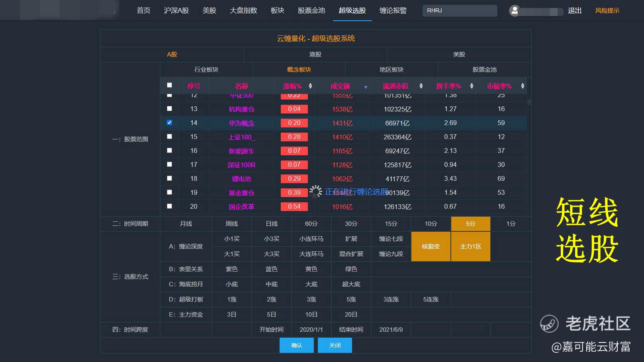This screenshot has height=362, width=644.
Task: Pick 紫色 in 表里关系 row
Action: pyautogui.click(x=232, y=269)
